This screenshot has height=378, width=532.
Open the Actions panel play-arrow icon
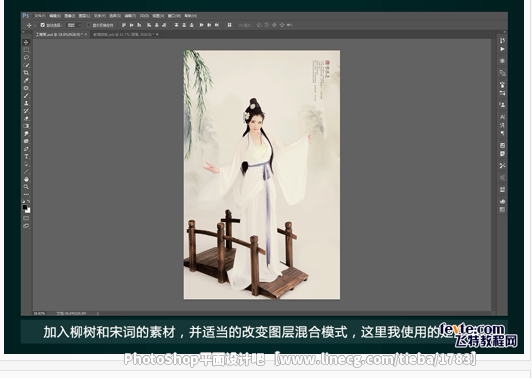point(502,49)
